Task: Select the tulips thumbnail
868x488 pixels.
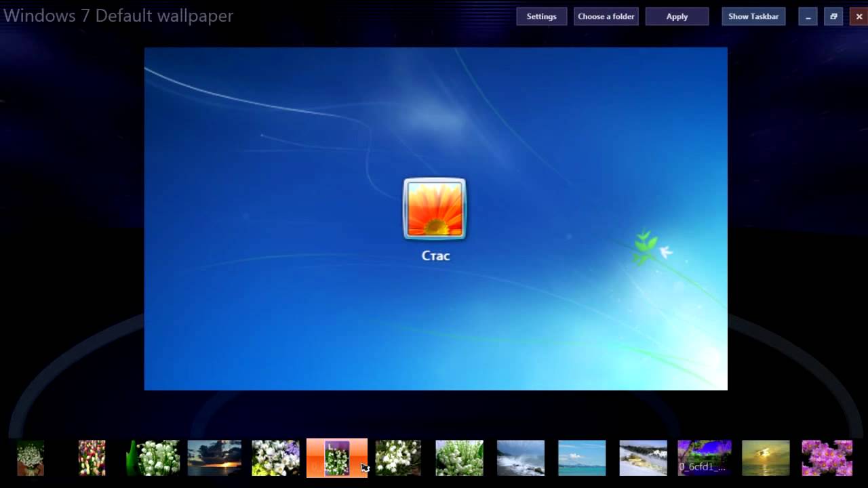Action: [92, 457]
